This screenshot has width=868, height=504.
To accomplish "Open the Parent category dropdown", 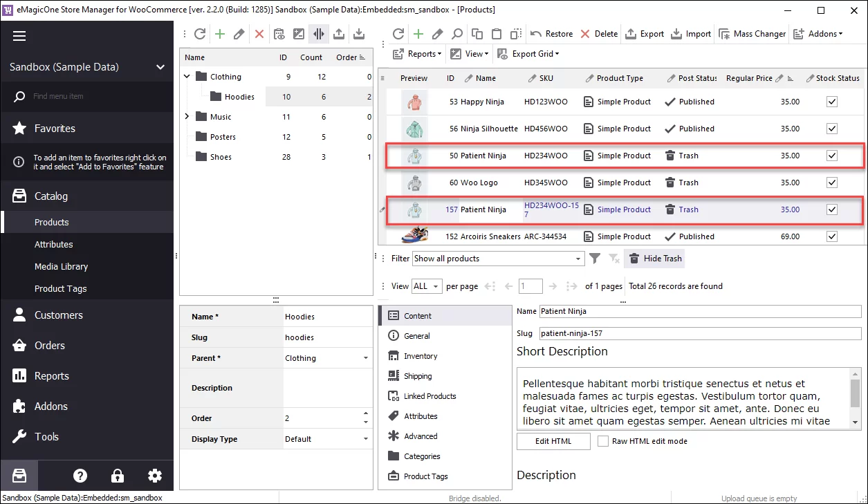I will 365,358.
